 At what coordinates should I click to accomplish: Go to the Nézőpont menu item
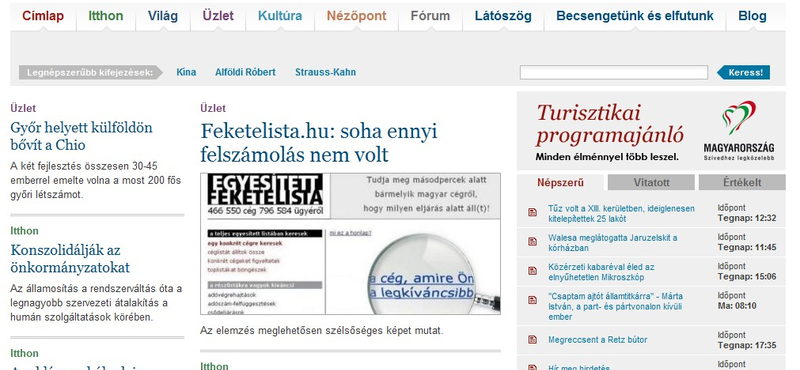pyautogui.click(x=356, y=16)
